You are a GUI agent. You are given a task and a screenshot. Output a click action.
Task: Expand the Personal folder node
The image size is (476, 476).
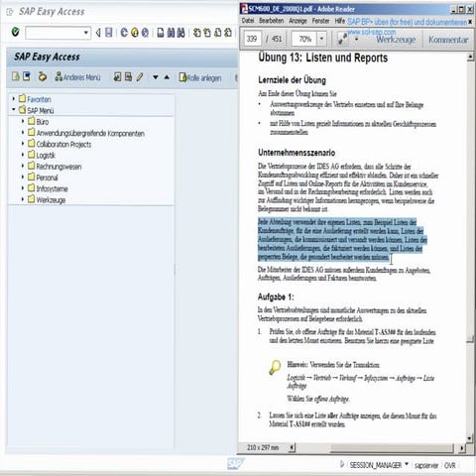point(23,177)
